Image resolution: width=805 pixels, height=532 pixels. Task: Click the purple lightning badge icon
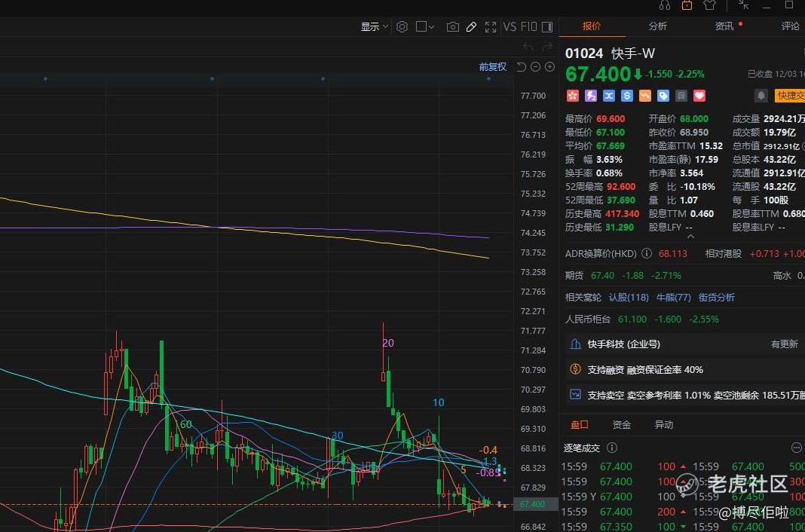tap(590, 96)
